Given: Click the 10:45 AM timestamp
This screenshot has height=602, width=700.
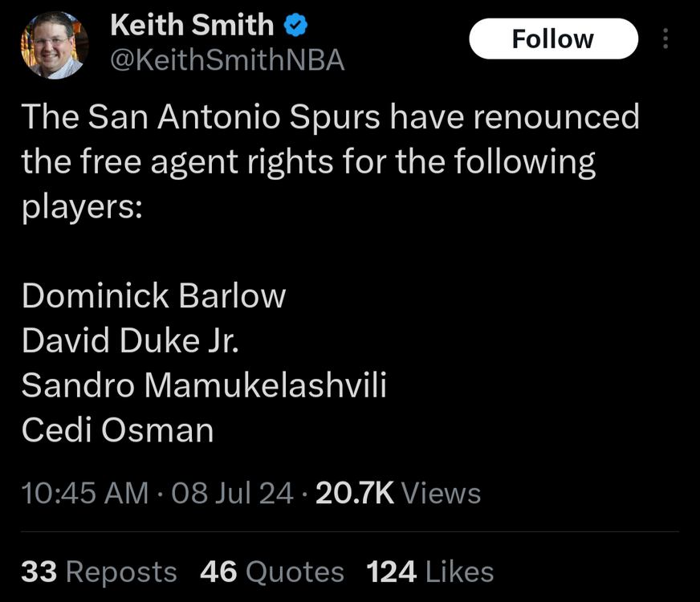Looking at the screenshot, I should pos(85,493).
